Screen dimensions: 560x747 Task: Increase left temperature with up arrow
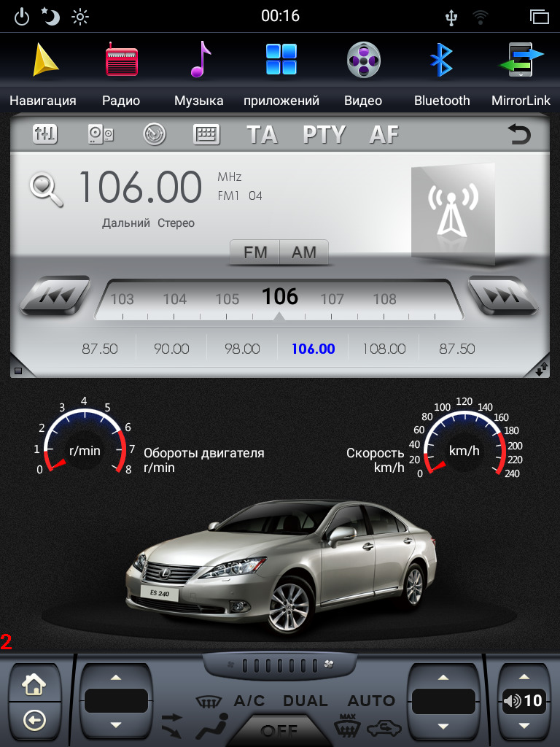click(116, 678)
